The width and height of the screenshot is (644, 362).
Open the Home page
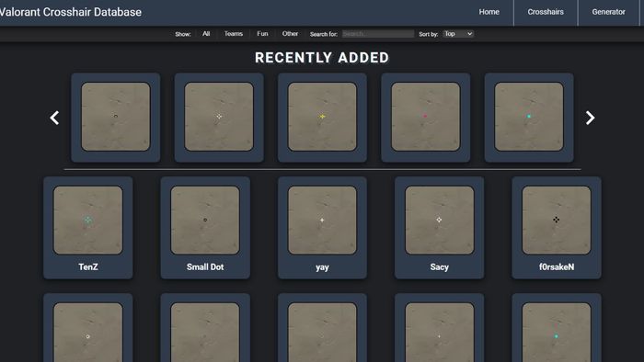[489, 12]
